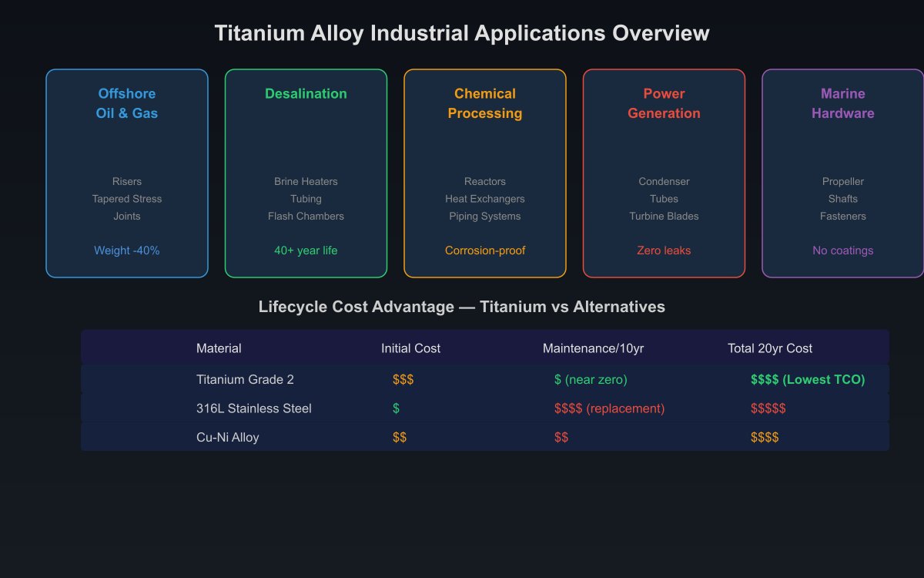Click the 'Titanium Alloy Industrial Applications Overview' title
This screenshot has height=578, width=924.
462,33
